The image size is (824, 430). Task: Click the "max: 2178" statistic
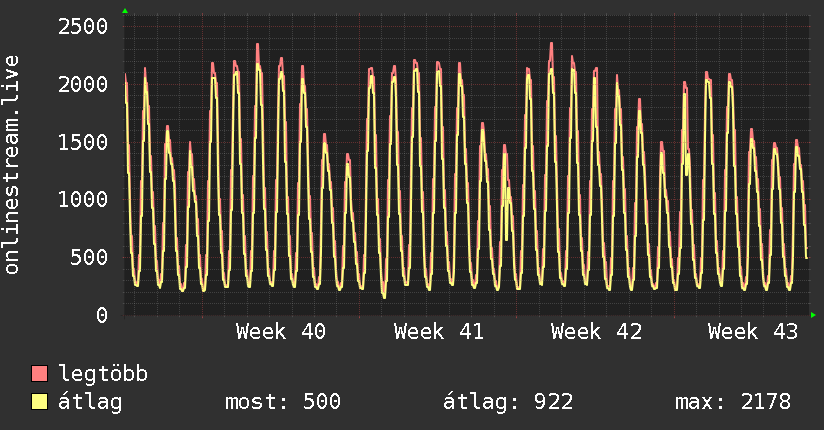pos(733,403)
